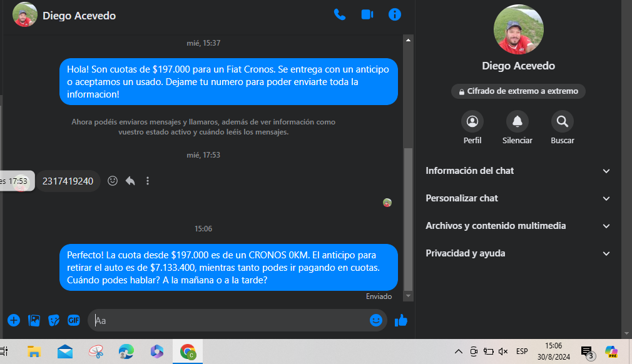Viewport: 632px width, 364px height.
Task: Attach a photo file to message
Action: [x=34, y=320]
